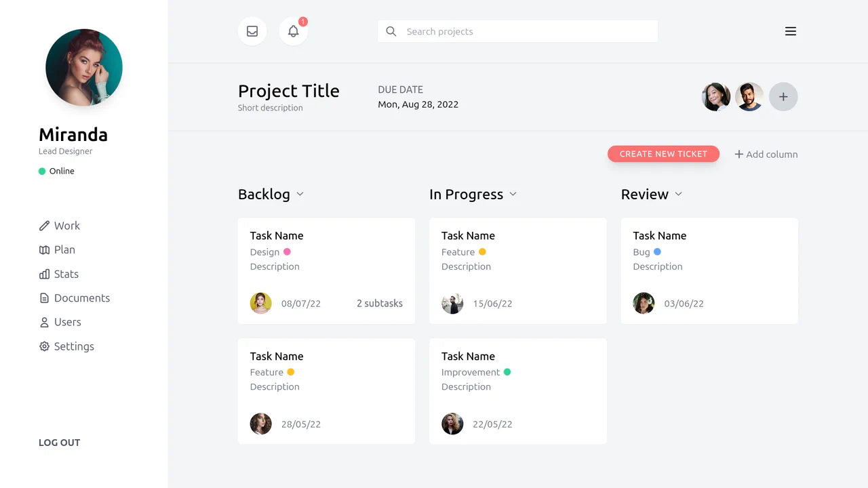Expand the In Progress column chevron
The width and height of the screenshot is (868, 488).
point(513,195)
